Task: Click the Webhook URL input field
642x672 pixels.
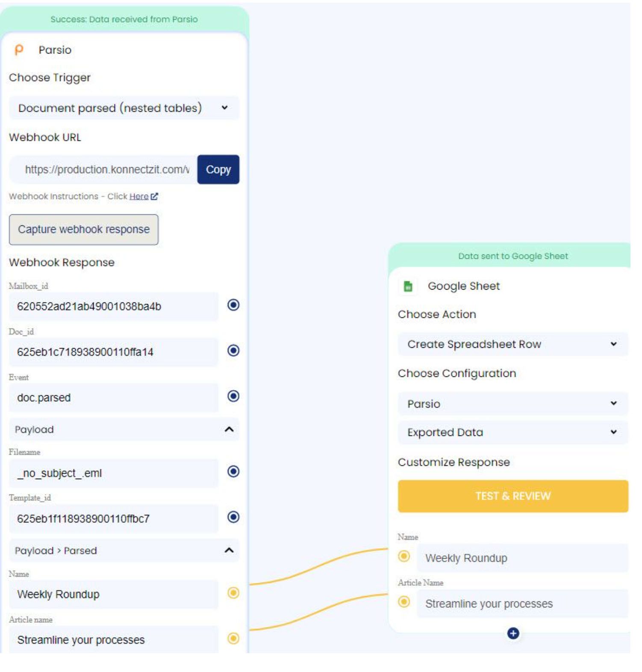Action: 107,169
